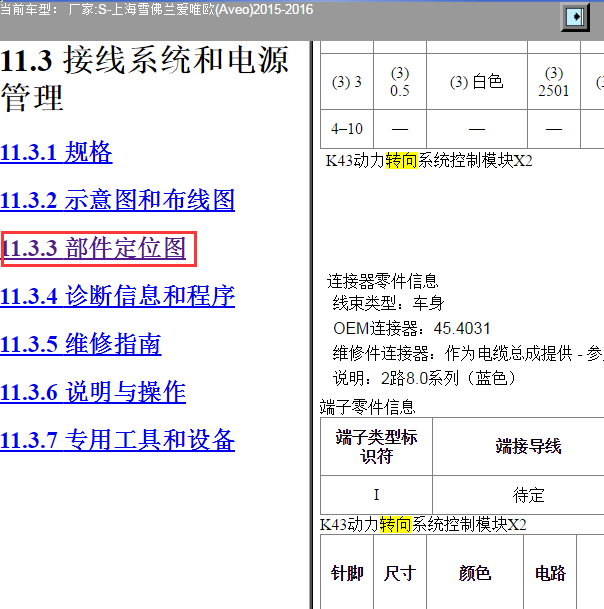Open link 11.3.5 维修指南

click(x=80, y=344)
